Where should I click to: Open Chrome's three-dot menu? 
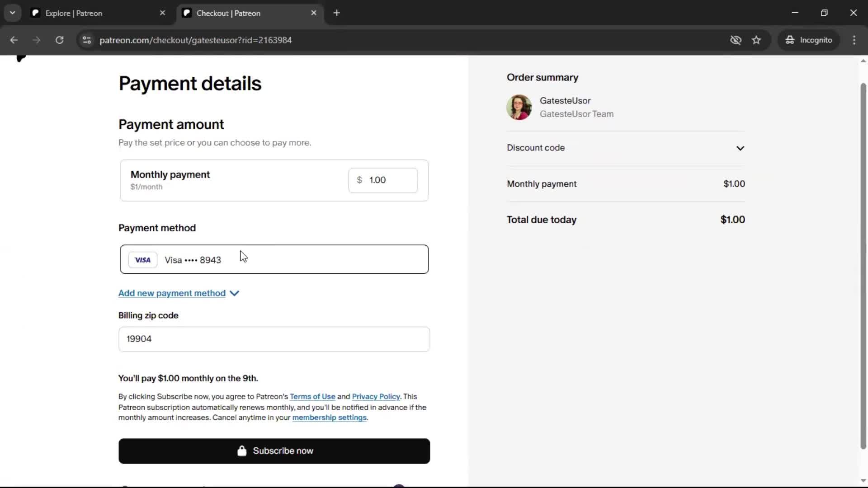pyautogui.click(x=854, y=40)
